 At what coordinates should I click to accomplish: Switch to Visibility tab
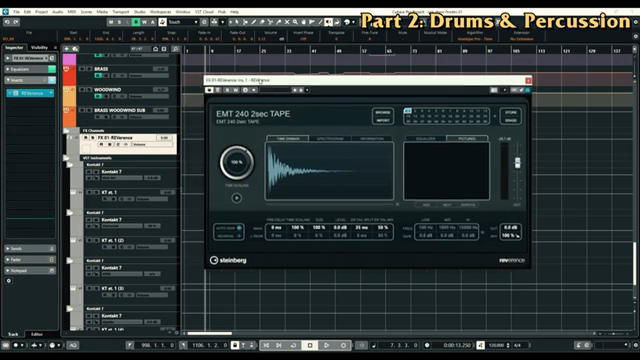[40, 48]
